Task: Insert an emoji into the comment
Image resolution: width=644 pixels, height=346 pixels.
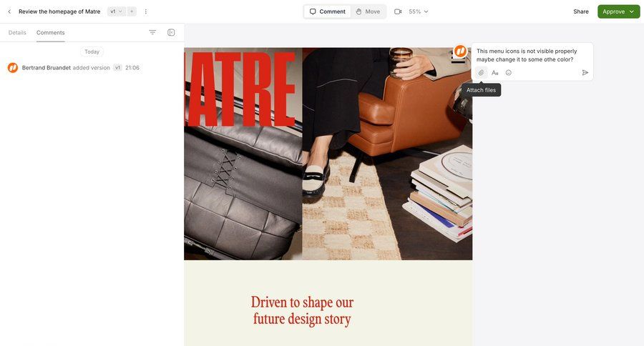Action: tap(509, 73)
